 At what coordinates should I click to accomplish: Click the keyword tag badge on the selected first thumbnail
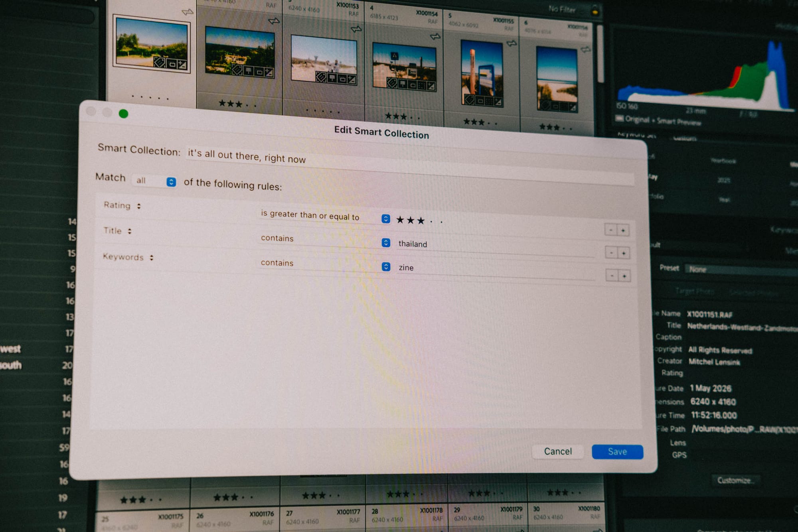pyautogui.click(x=160, y=62)
